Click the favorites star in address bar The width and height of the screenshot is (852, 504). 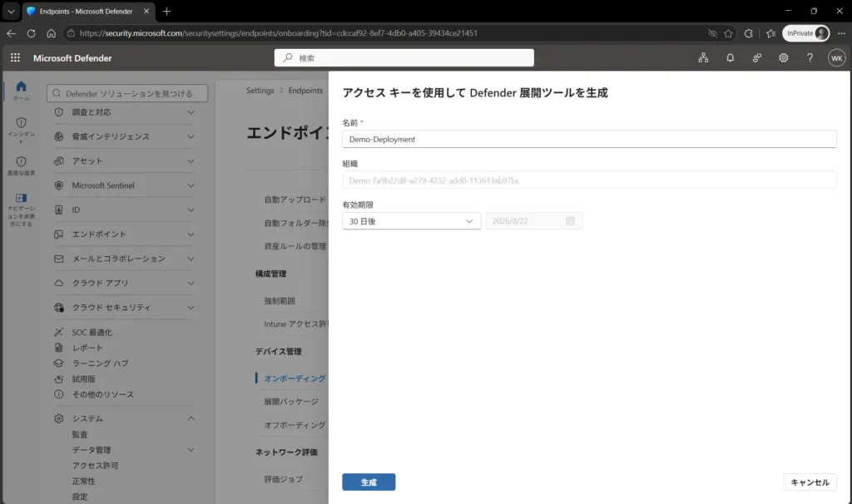729,33
